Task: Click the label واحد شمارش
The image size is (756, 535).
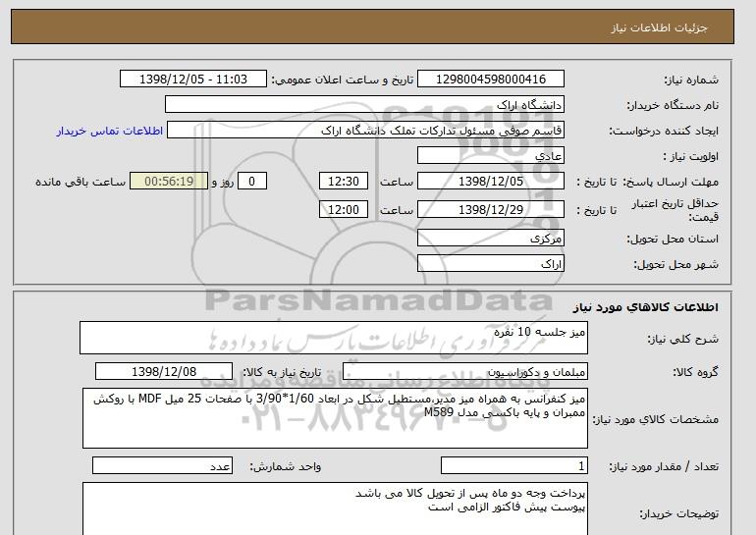Action: pos(285,466)
